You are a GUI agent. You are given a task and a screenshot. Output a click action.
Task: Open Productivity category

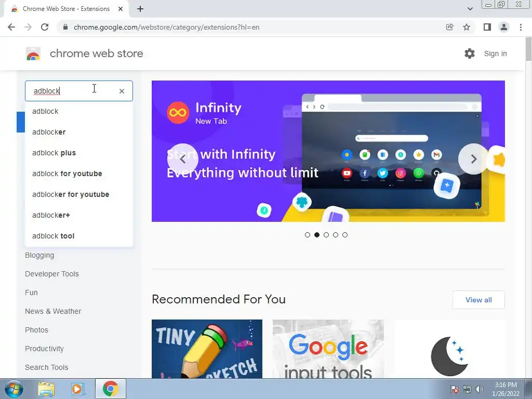click(x=44, y=349)
